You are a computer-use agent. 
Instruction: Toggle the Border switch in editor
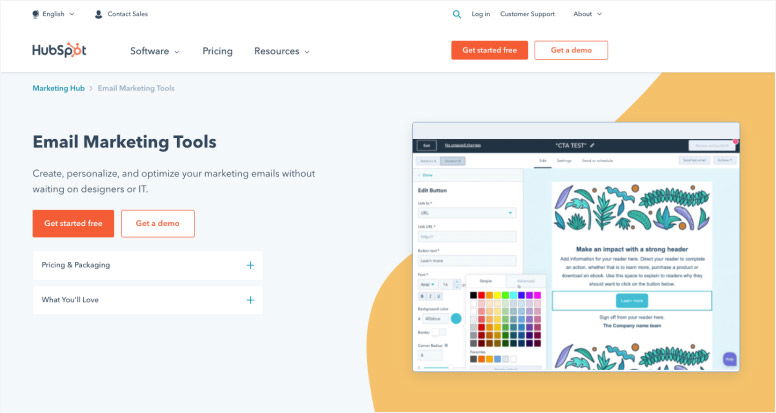point(438,332)
